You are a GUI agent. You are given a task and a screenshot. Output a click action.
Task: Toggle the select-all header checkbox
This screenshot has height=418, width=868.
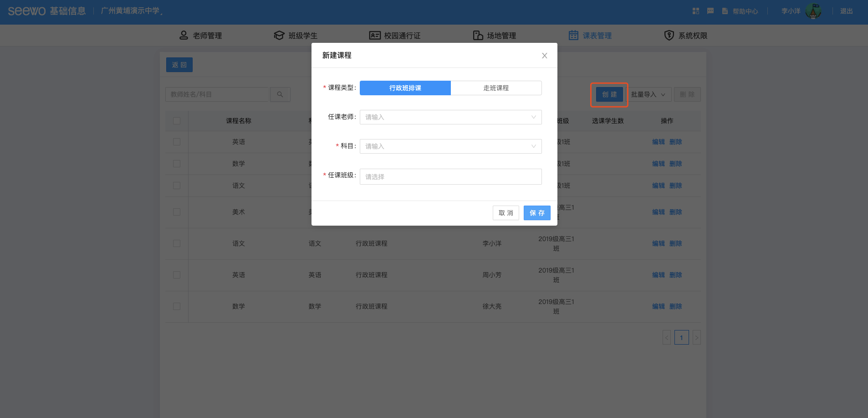(x=177, y=121)
